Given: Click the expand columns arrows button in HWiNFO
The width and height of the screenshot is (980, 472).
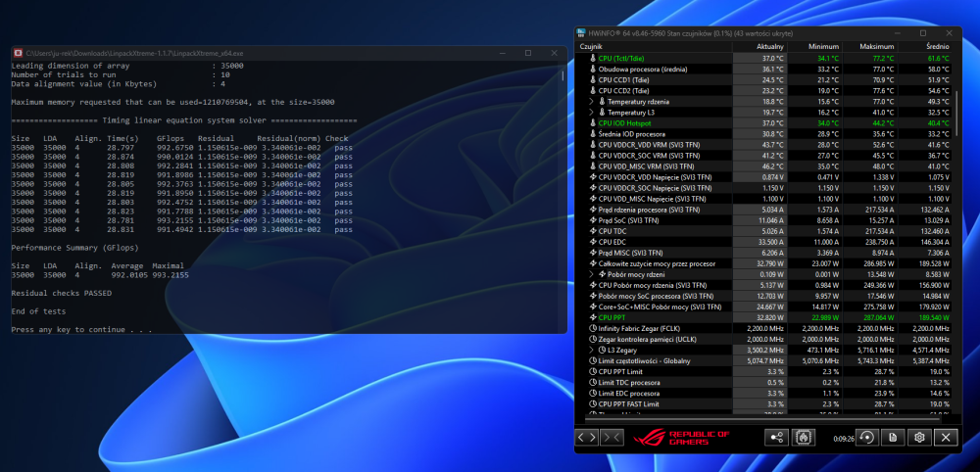Looking at the screenshot, I should [587, 438].
